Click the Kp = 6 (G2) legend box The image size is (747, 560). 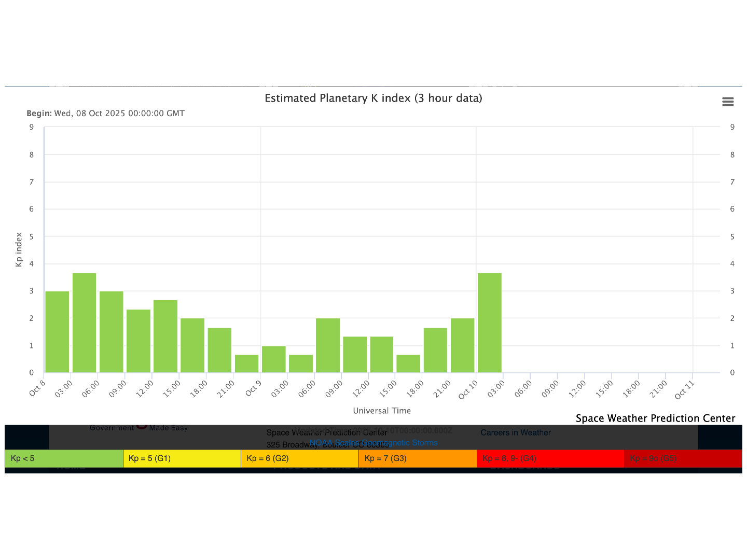coord(299,458)
